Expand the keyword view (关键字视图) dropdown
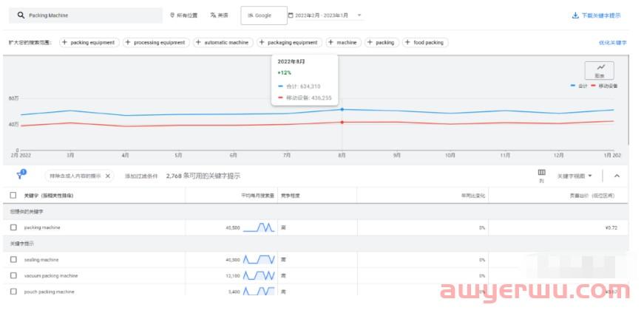The height and width of the screenshot is (313, 644). [574, 176]
